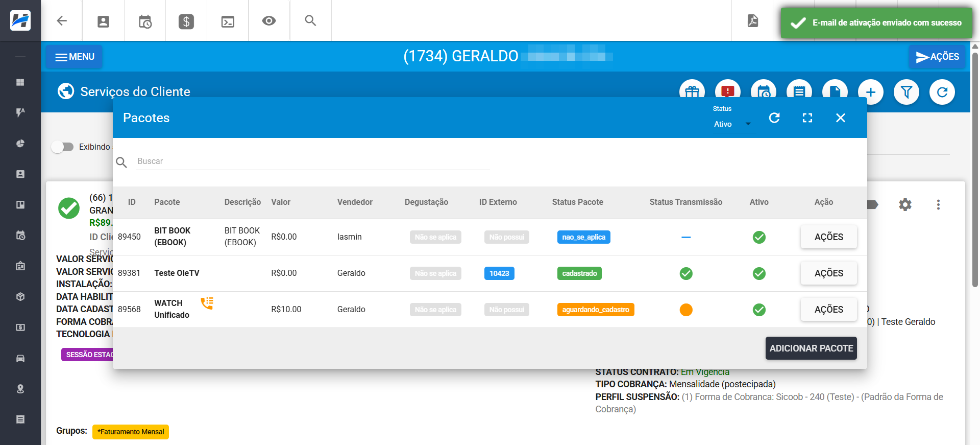Viewport: 980px width, 445px height.
Task: Click Ativo checkmark for WATCH Unificado row
Action: click(x=759, y=310)
